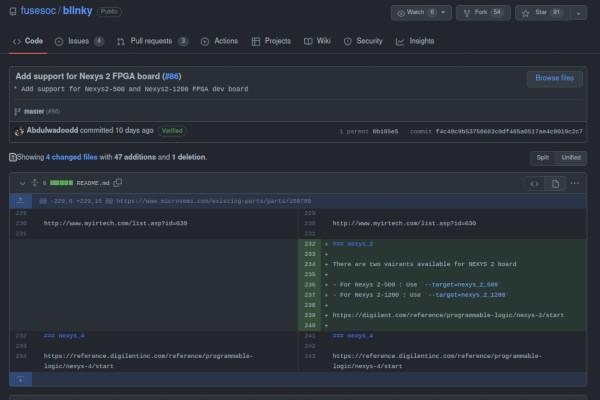Open the Issues tab
Screen dimensions: 600x400
point(80,41)
